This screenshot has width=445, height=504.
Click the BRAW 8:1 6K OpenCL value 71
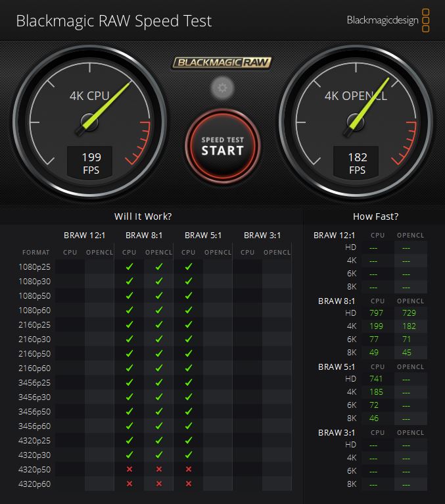tap(406, 339)
